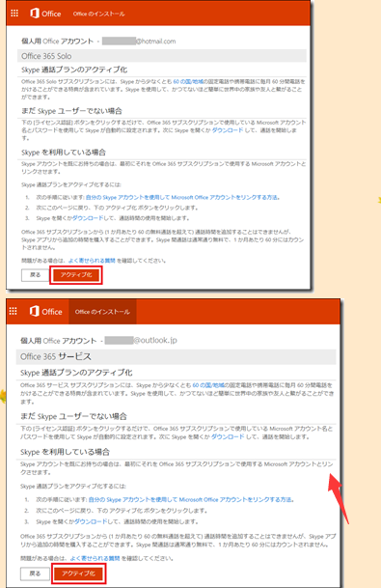This screenshot has height=588, width=381.
Task: Click the Office logo in top window
Action: [x=45, y=14]
